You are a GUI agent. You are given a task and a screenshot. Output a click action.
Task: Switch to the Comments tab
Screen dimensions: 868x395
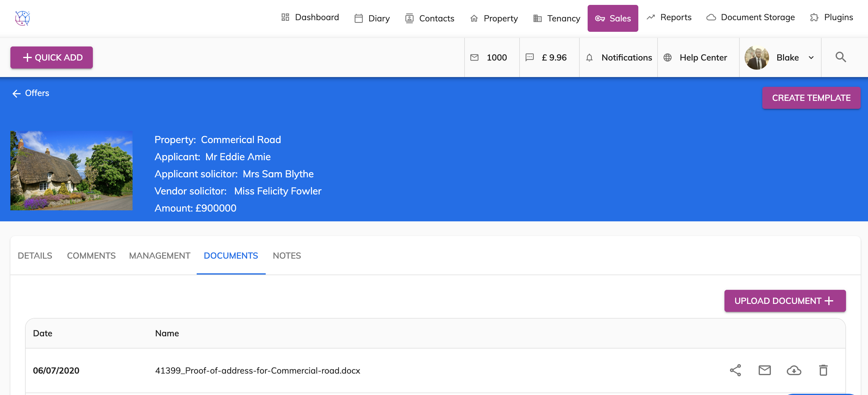point(91,255)
